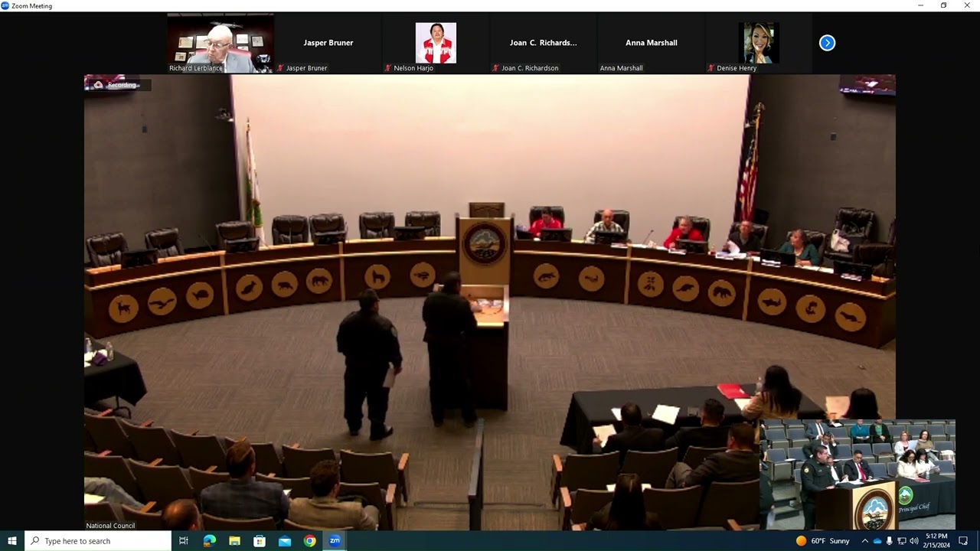Open the clock and calendar flyout
This screenshot has width=980, height=551.
point(936,541)
